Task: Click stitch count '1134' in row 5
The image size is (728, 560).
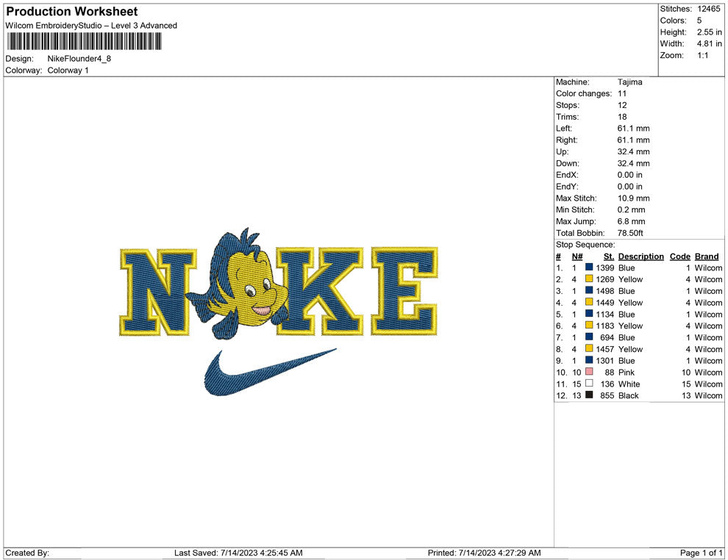Action: 605,314
